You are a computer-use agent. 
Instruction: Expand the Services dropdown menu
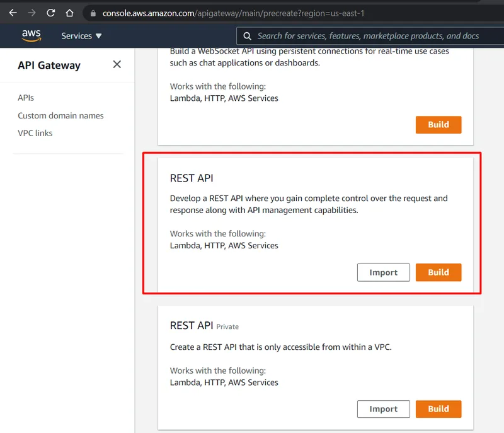pyautogui.click(x=81, y=36)
